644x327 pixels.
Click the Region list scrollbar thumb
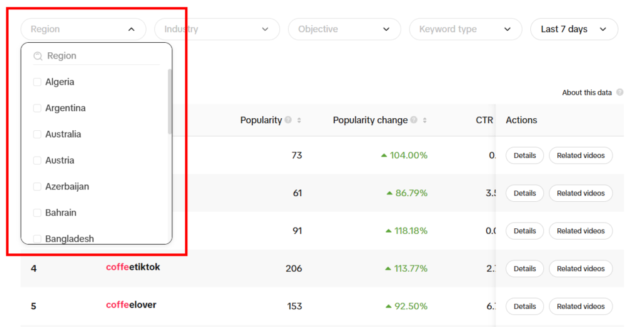[x=170, y=101]
